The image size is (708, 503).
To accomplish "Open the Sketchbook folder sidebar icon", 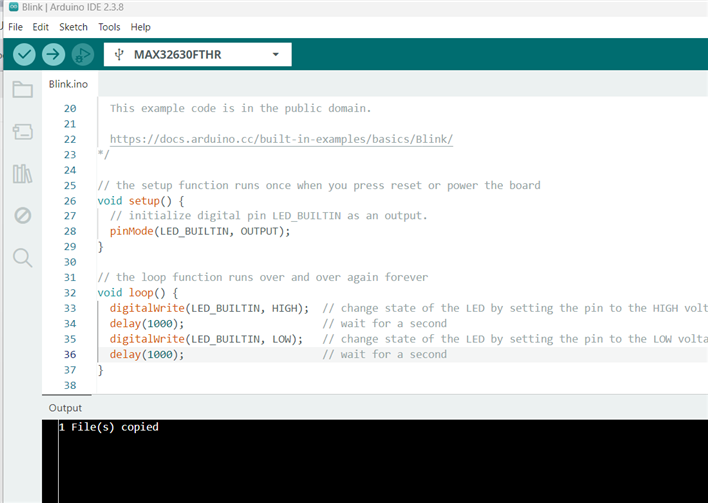I will point(23,89).
